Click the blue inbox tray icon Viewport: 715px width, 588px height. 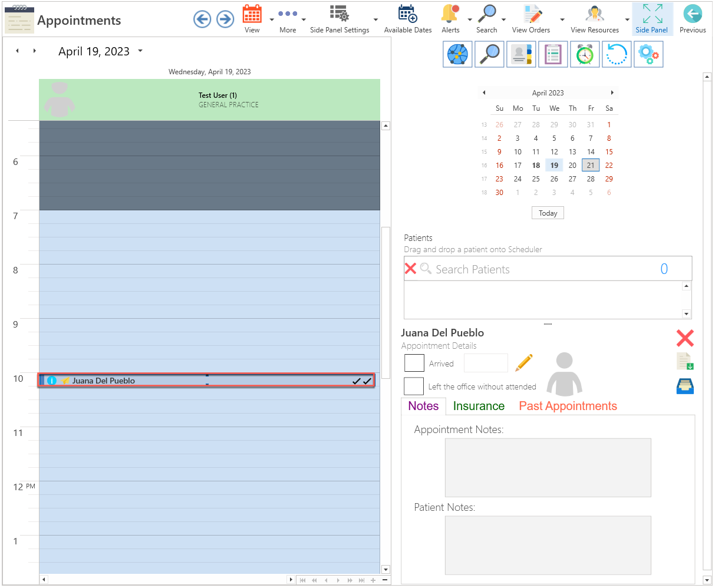685,386
